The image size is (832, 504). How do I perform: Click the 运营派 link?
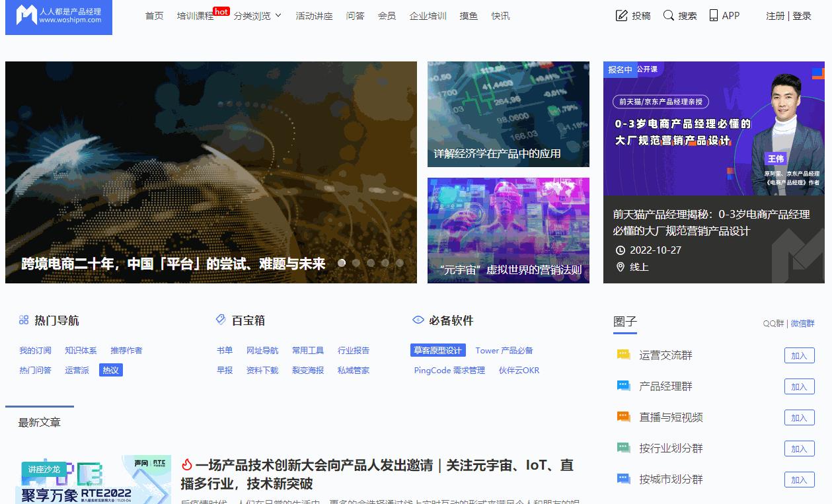[77, 370]
